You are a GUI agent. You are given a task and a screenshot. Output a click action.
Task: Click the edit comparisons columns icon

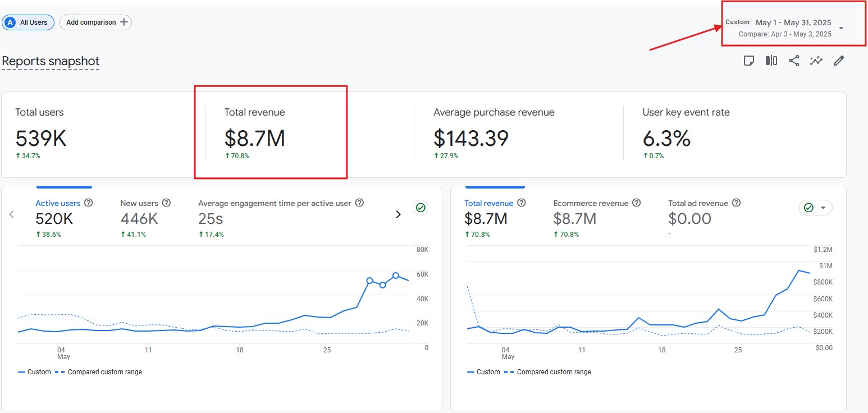coord(771,61)
